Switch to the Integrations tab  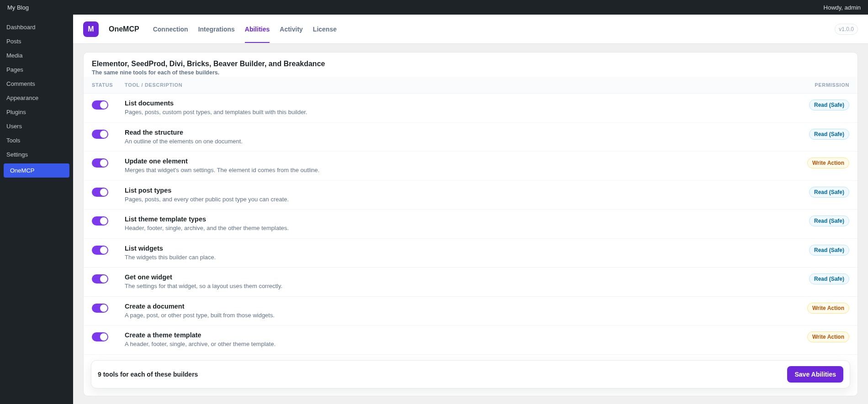(x=217, y=29)
